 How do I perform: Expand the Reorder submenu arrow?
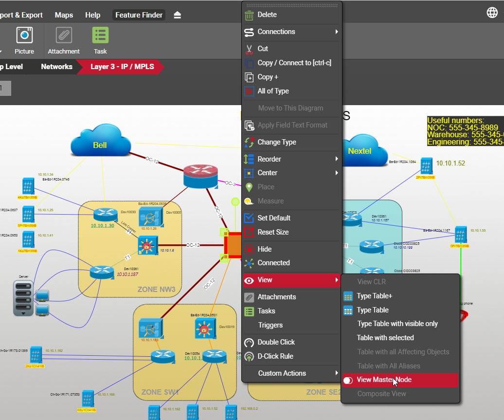(x=336, y=159)
